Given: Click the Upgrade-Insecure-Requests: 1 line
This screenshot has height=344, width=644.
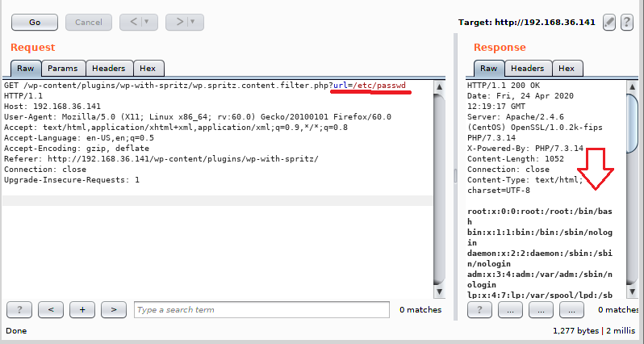Looking at the screenshot, I should pos(72,179).
